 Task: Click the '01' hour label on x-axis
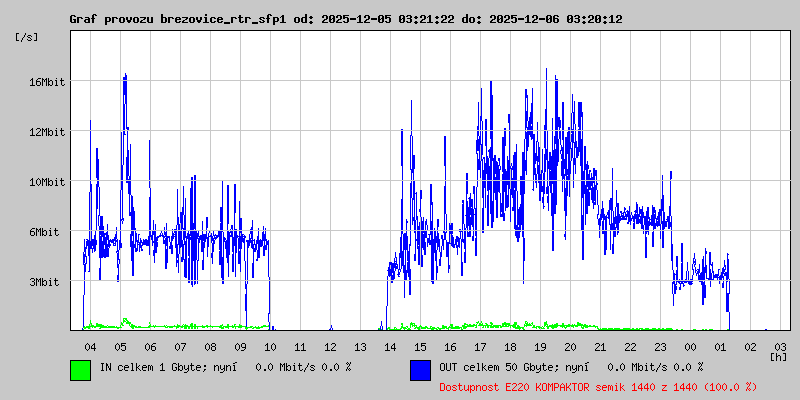point(720,347)
